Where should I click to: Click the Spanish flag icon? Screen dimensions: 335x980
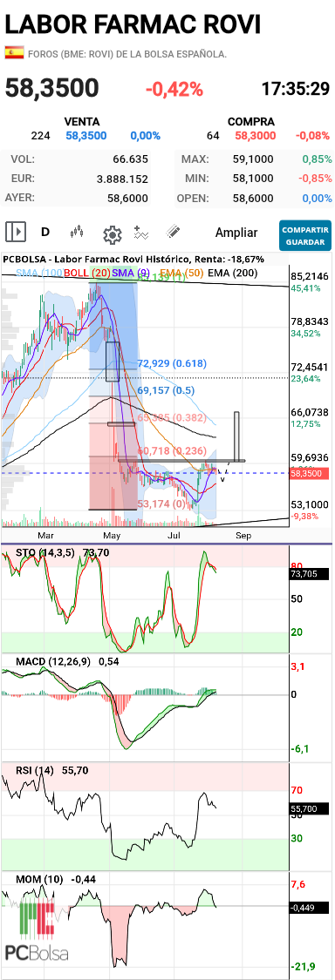15,53
